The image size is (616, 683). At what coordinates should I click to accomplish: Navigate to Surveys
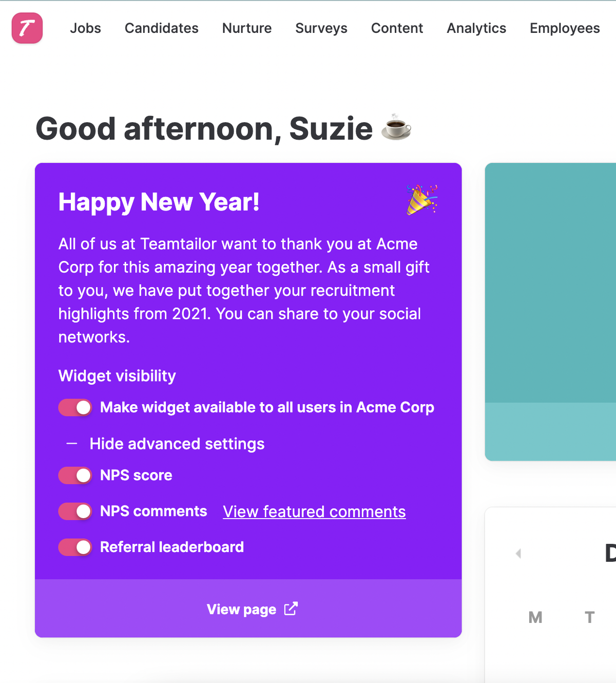(321, 28)
